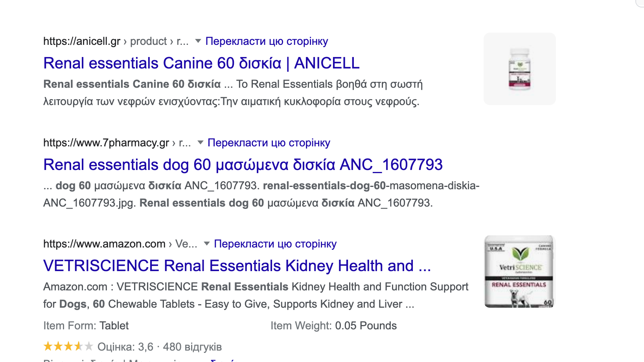This screenshot has height=362, width=644.
Task: Open 'Renal essentials Canine 60 δισκία | ANICELL' result
Action: point(201,63)
